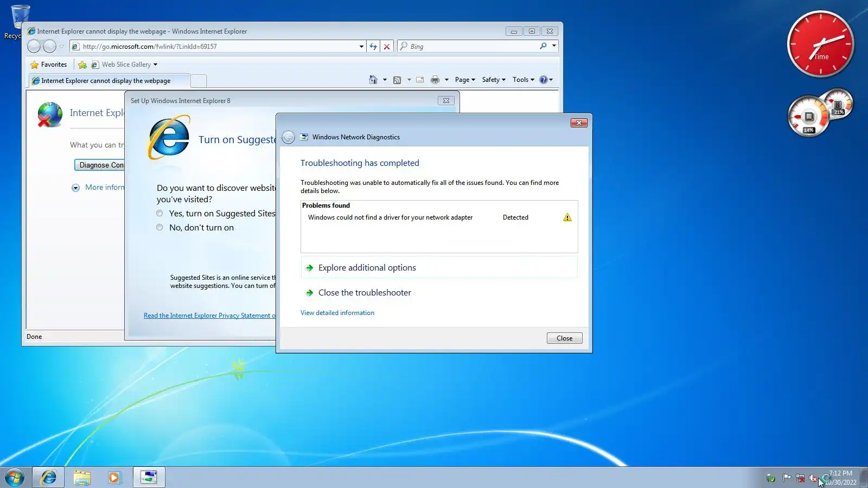This screenshot has height=488, width=868.
Task: Select 'No, don't turn on' radio
Action: [159, 228]
